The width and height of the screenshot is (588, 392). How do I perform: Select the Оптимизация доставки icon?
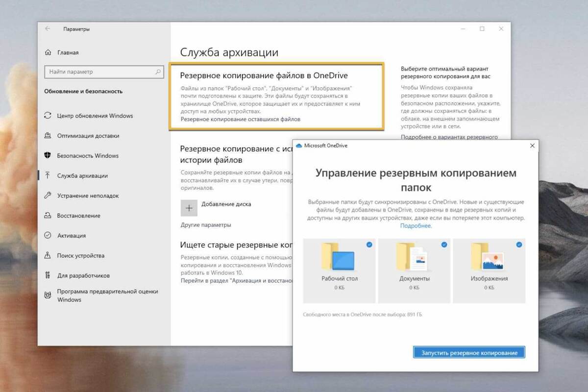[48, 136]
